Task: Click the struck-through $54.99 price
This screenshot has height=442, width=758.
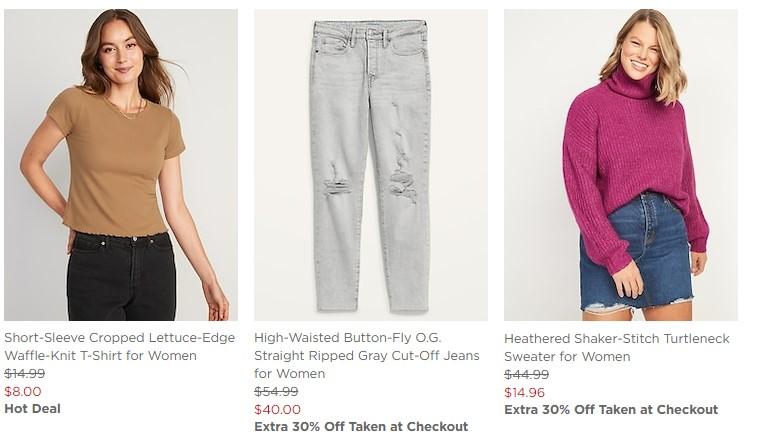Action: tap(276, 392)
